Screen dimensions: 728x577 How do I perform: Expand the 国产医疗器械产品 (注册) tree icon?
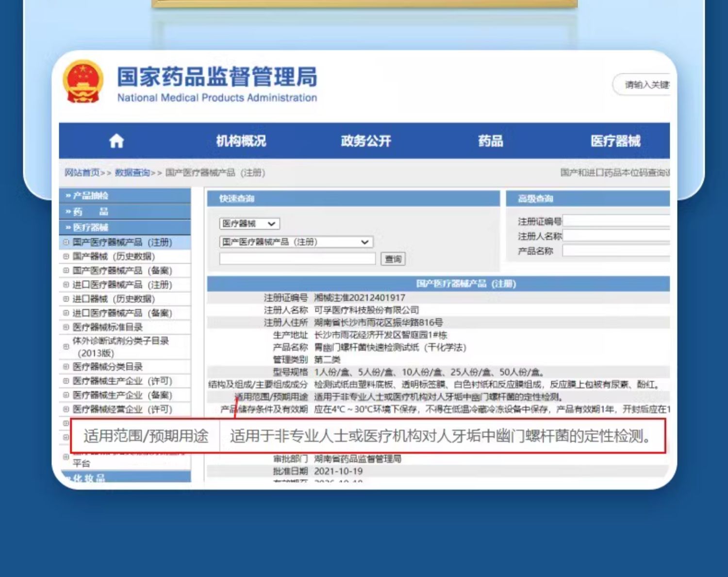[66, 242]
